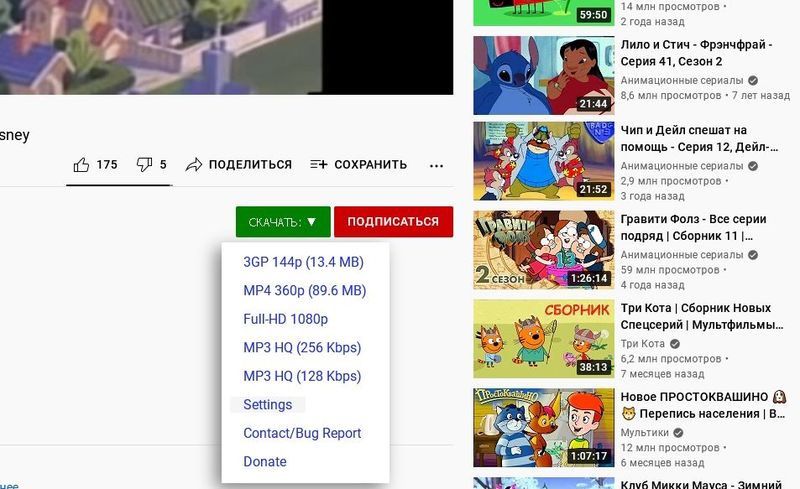Screen dimensions: 800x489
Task: Expand the green СКАЧАТЬ download dropdown
Action: (283, 222)
